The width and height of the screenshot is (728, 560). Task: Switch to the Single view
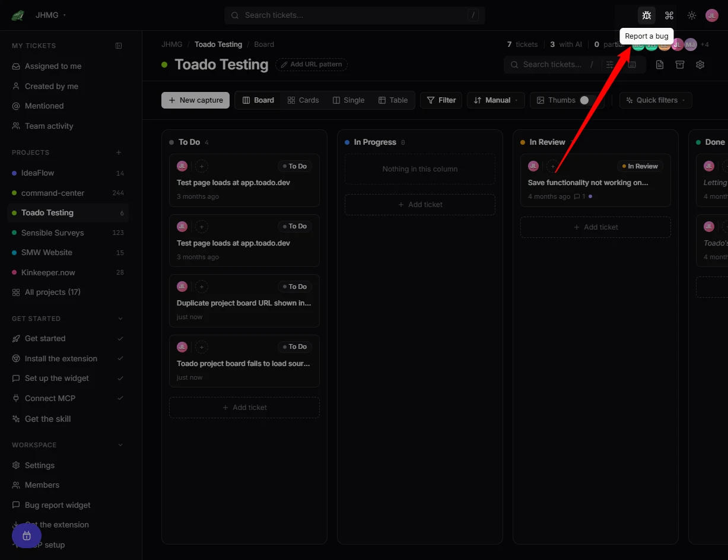(x=348, y=100)
